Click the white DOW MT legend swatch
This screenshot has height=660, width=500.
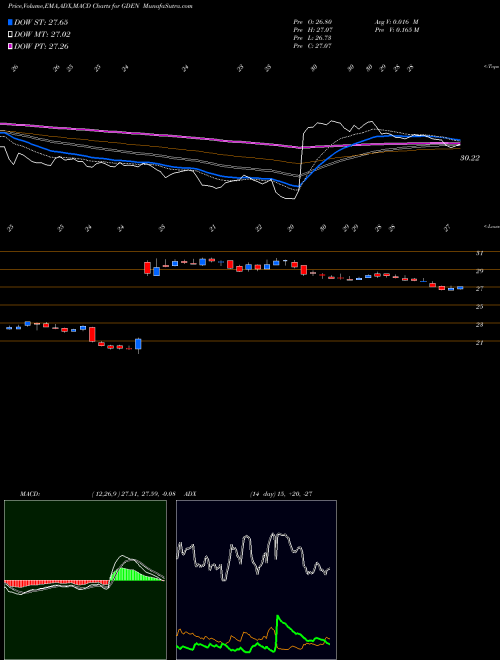(10, 35)
